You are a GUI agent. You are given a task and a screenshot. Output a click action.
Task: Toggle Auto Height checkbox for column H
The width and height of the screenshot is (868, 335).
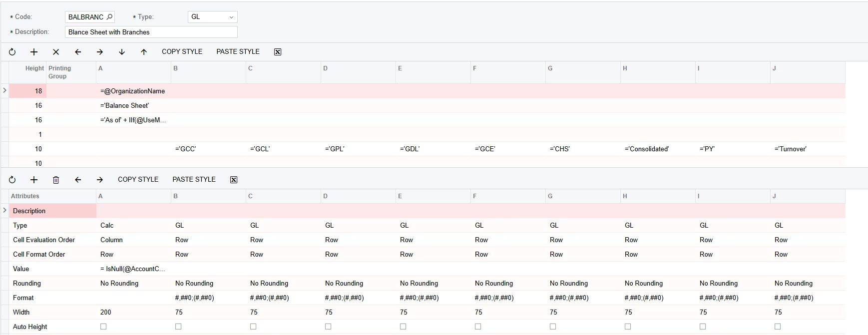pyautogui.click(x=628, y=327)
